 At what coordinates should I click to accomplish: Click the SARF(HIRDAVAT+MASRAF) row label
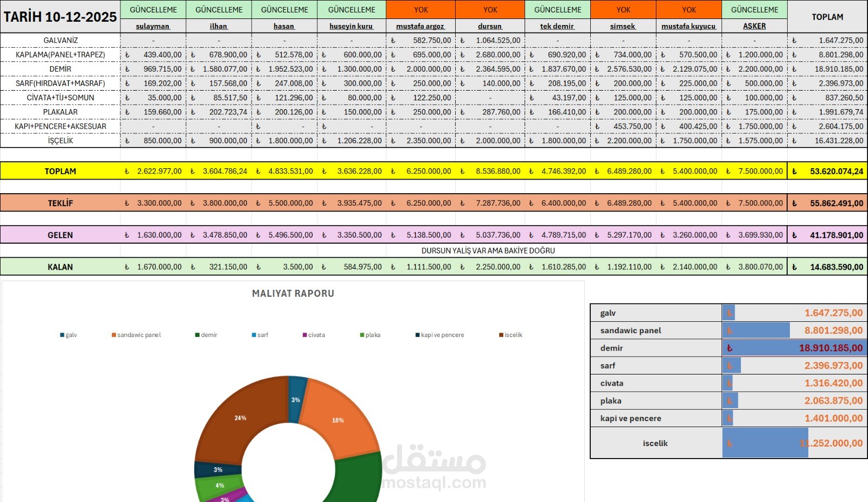[x=60, y=83]
